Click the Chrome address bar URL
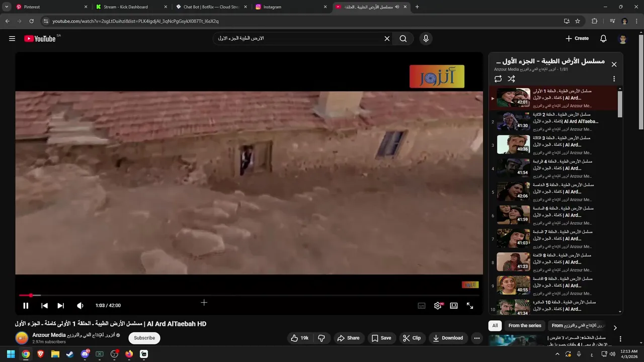 coord(135,21)
